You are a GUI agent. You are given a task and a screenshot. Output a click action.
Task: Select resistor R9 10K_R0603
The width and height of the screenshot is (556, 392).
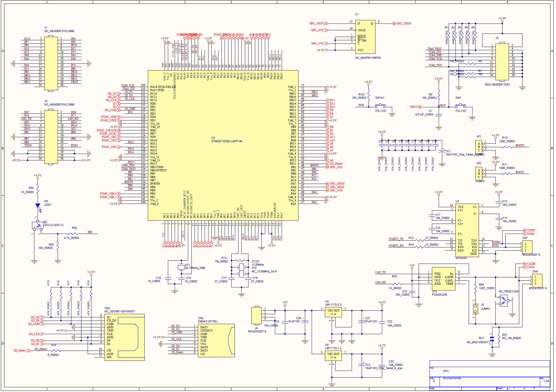pos(439,96)
